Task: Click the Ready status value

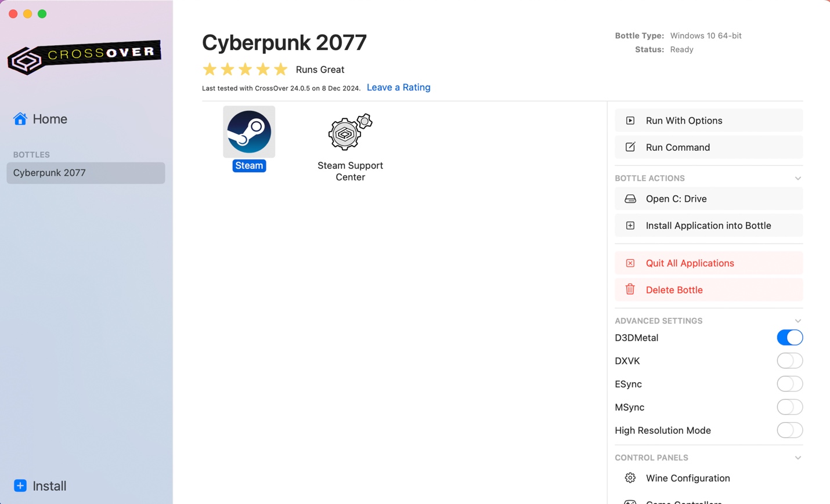Action: [x=681, y=49]
